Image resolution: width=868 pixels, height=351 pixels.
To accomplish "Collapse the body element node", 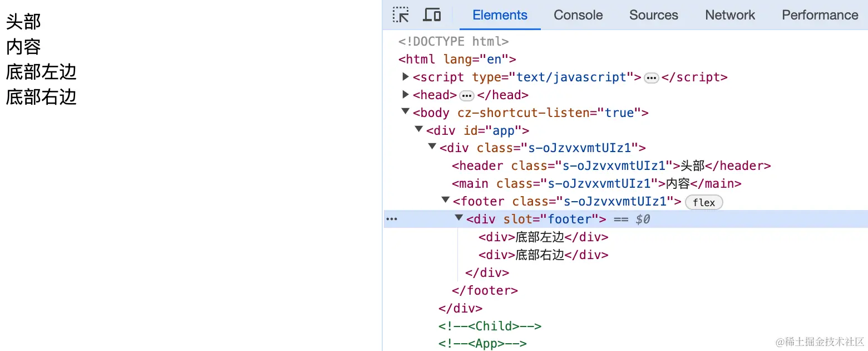I will click(x=406, y=112).
